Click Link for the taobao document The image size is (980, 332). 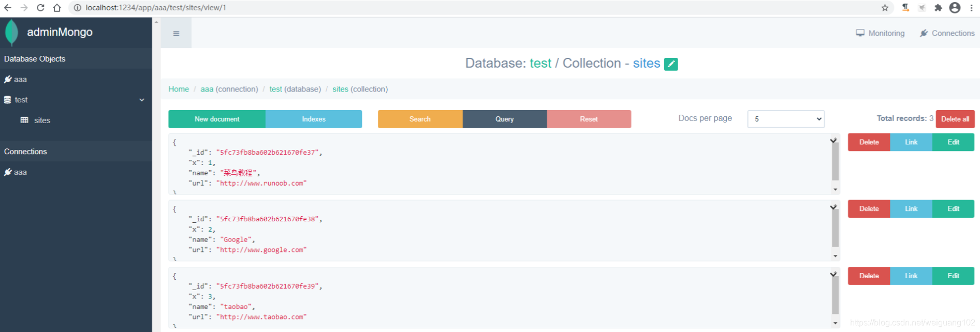click(911, 276)
